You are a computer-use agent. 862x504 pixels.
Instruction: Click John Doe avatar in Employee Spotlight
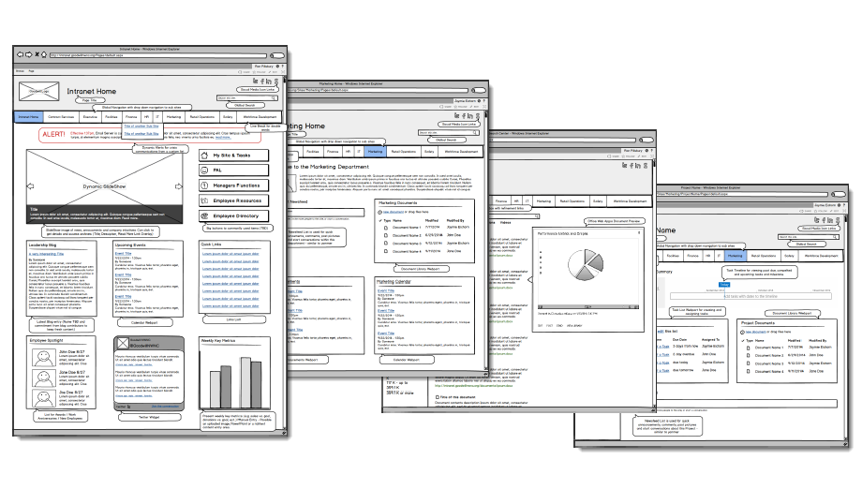coord(43,358)
